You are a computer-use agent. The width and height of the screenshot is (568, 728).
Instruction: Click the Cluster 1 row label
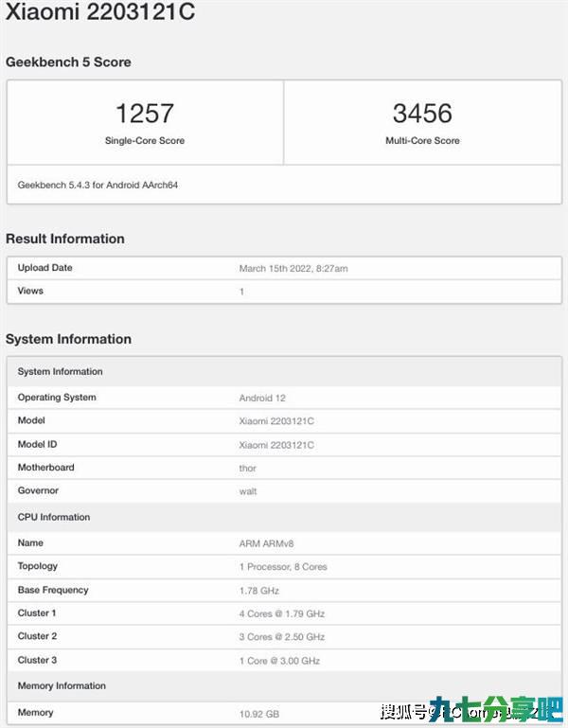[x=37, y=613]
